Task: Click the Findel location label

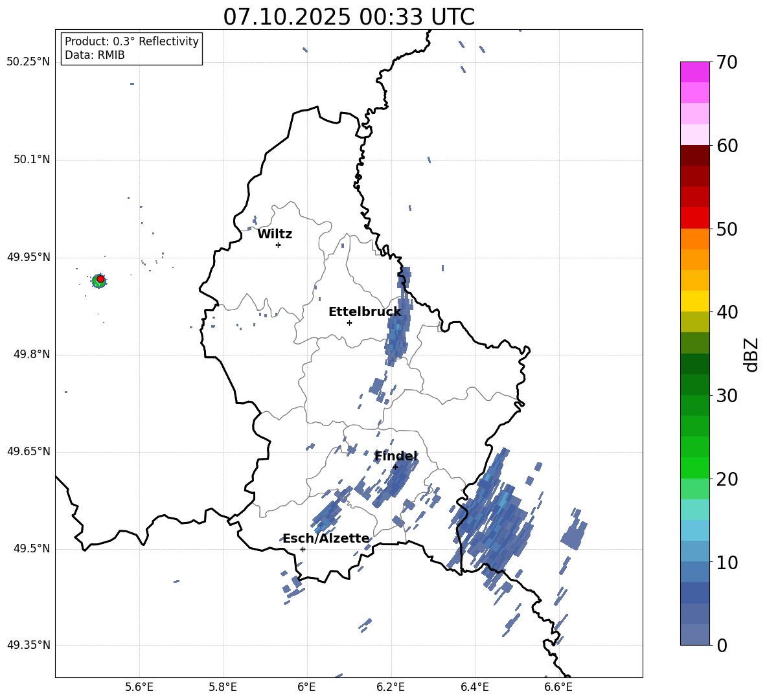Action: [396, 456]
